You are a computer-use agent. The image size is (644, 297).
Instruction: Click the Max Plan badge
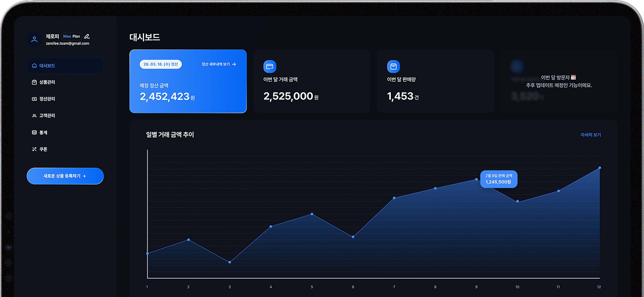point(72,37)
